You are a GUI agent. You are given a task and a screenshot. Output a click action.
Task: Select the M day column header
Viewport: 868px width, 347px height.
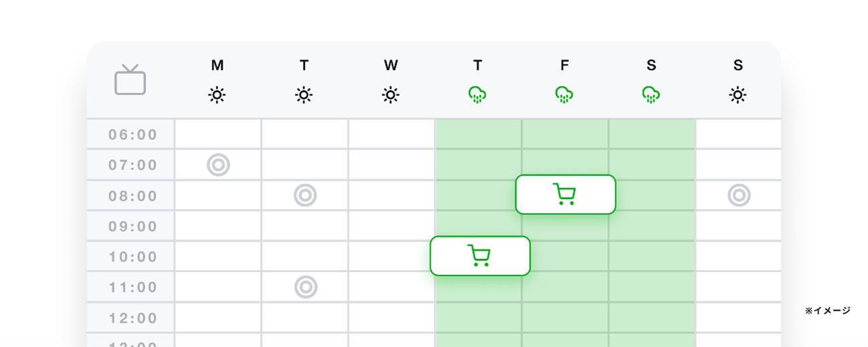(x=217, y=66)
